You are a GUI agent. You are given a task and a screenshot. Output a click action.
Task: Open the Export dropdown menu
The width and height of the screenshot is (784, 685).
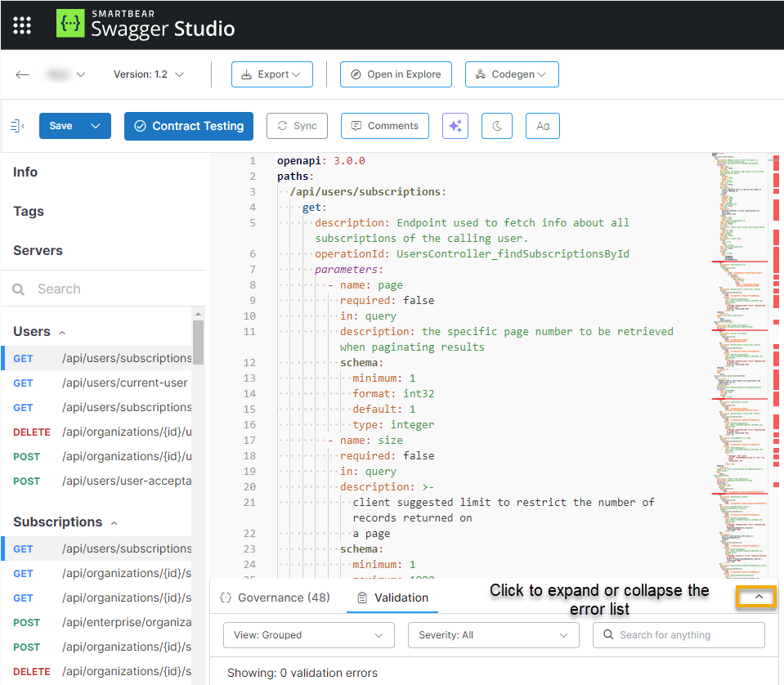tap(271, 74)
